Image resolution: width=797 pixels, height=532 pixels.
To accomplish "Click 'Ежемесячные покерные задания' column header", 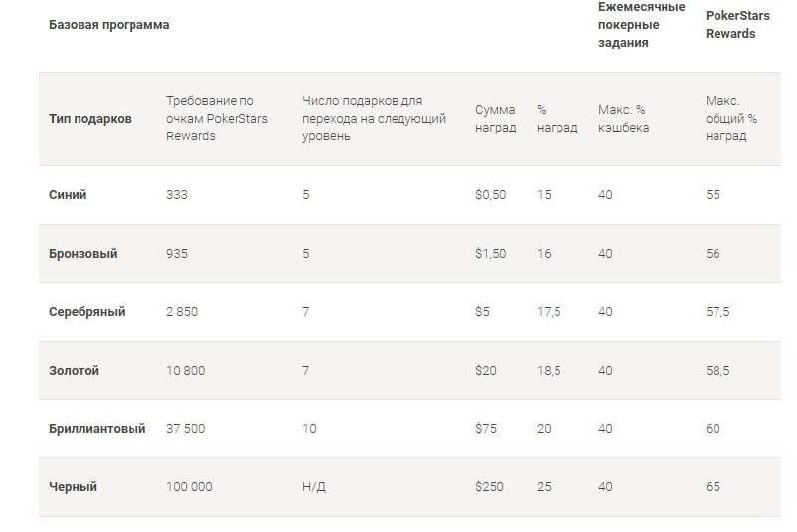I will pos(642,24).
